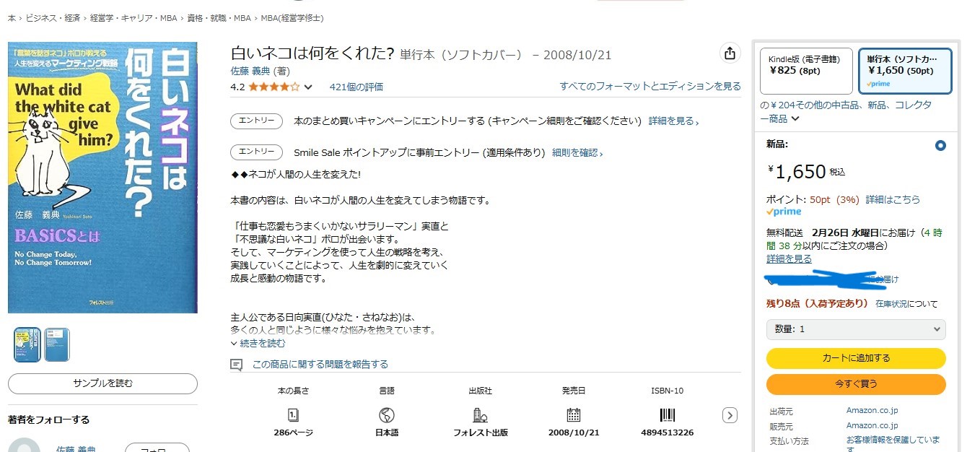980x452 pixels.
Task: Click the publisher building icon
Action: (480, 415)
